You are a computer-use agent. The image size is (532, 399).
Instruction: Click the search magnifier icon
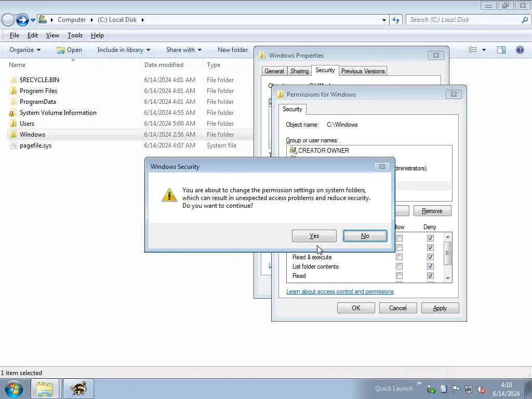coord(525,20)
